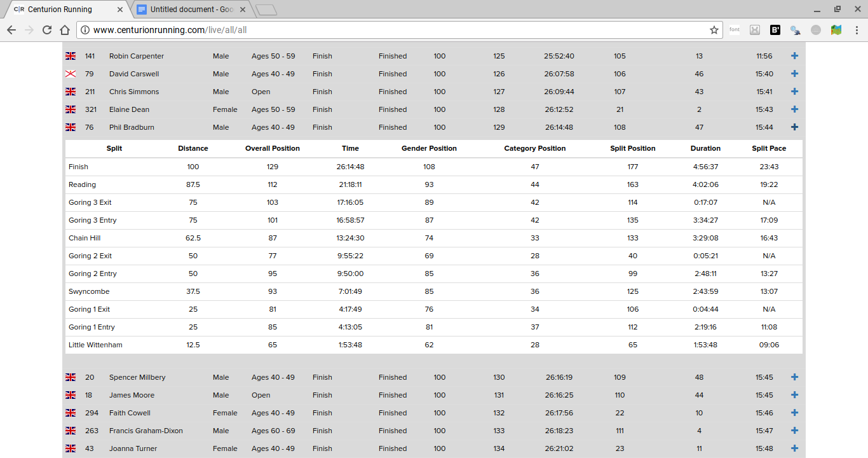868x458 pixels.
Task: Click the B' extension icon in toolbar
Action: pyautogui.click(x=775, y=30)
